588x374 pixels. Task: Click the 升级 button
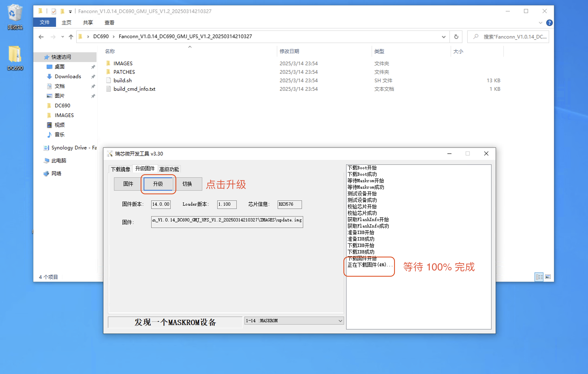158,184
